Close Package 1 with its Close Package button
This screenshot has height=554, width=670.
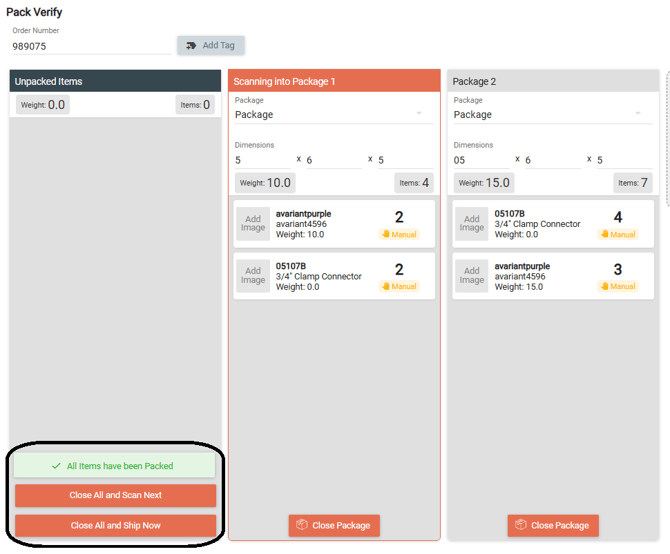point(334,525)
